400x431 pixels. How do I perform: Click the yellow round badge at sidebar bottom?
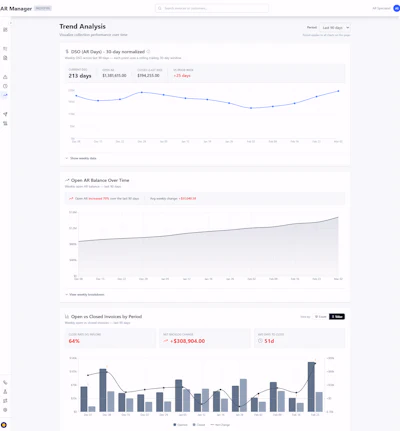4,425
